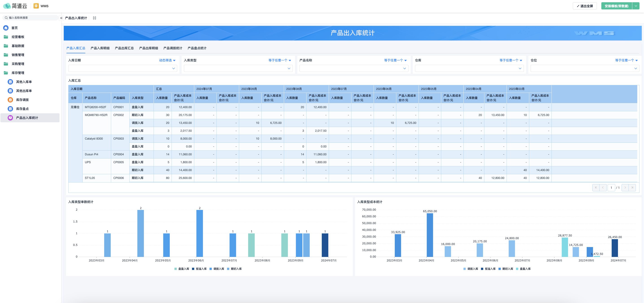This screenshot has height=303, width=644.
Task: Open the 库存盘点 sidebar item icon
Action: coord(10,109)
